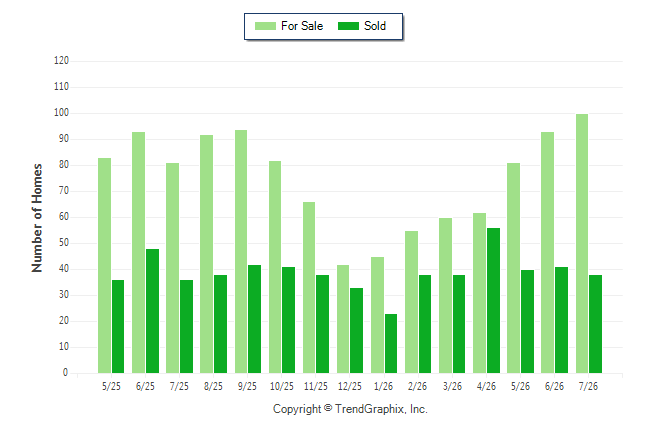Click the 1/26 Sold bar
The height and width of the screenshot is (434, 646).
tap(391, 344)
